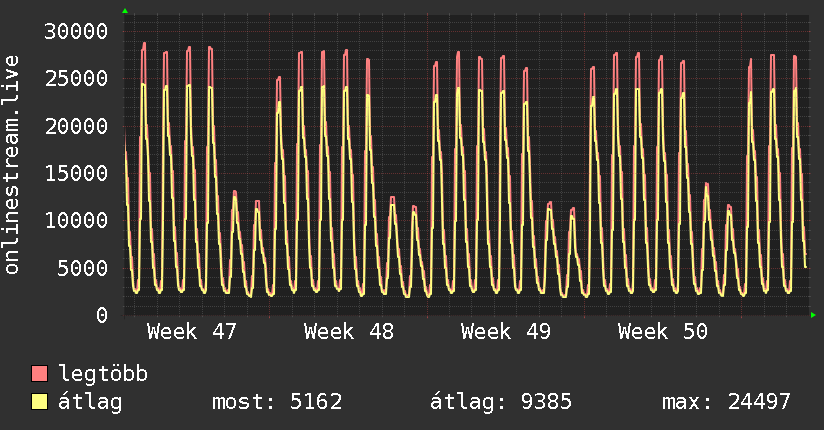Click the green arrow atop the y-axis
This screenshot has height=430, width=824.
click(x=125, y=11)
